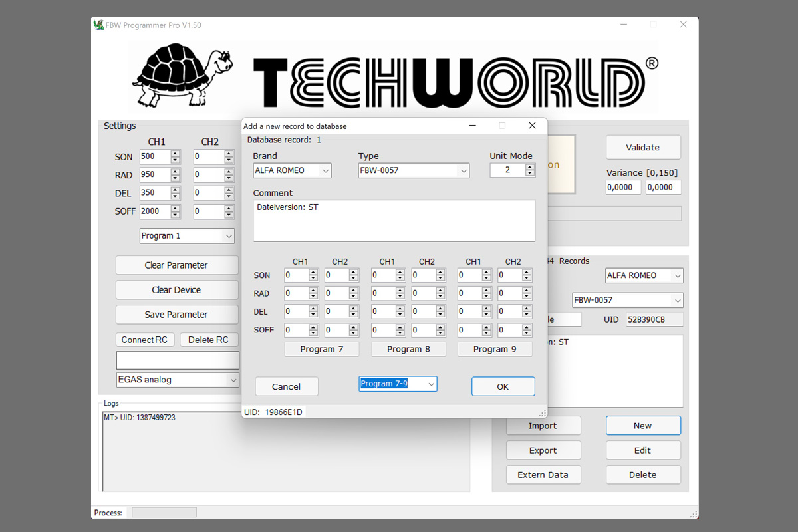The height and width of the screenshot is (532, 798).
Task: Click the Edit record button
Action: (643, 450)
